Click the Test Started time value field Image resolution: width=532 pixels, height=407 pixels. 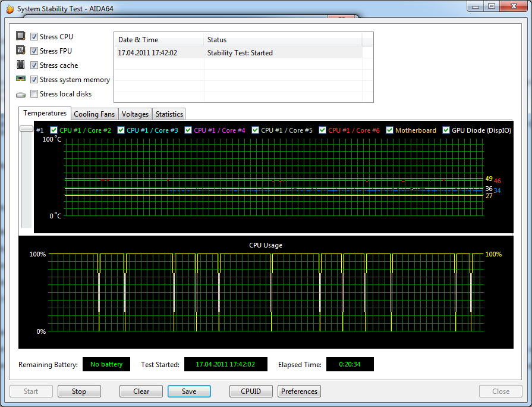(x=226, y=364)
